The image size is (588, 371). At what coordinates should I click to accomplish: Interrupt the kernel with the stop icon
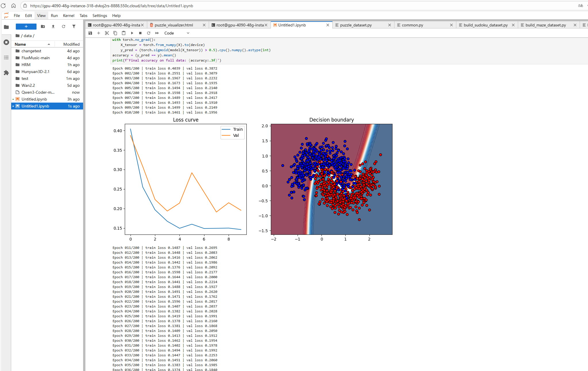(x=140, y=33)
